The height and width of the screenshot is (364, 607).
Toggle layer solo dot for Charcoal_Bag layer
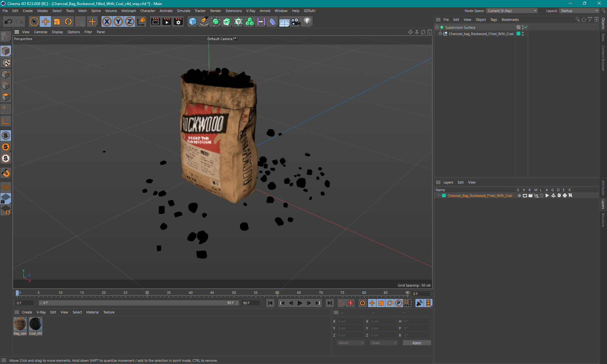point(519,196)
